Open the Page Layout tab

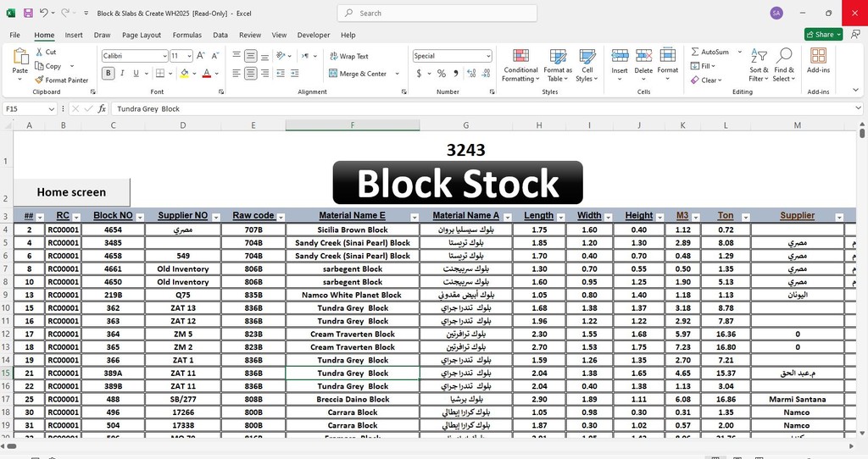point(142,36)
